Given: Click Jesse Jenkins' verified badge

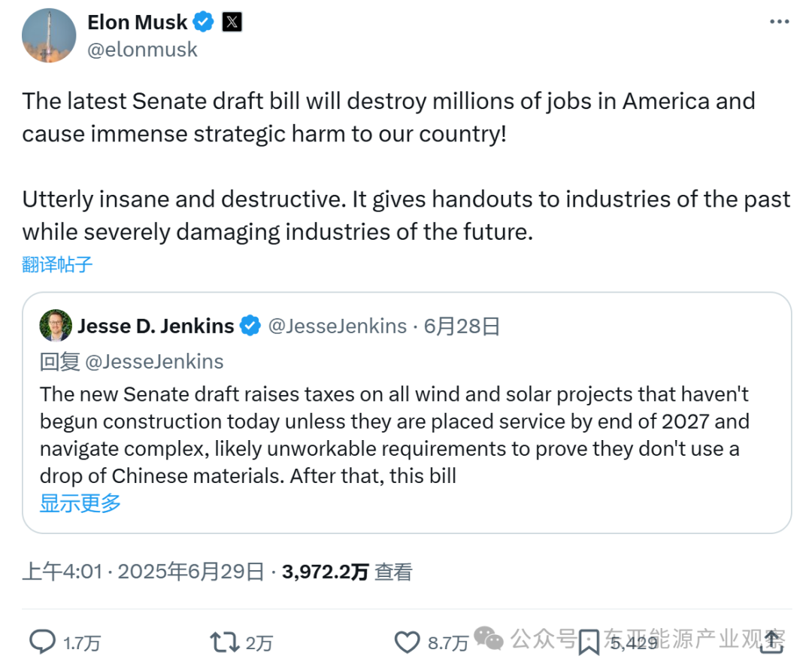Looking at the screenshot, I should point(250,326).
